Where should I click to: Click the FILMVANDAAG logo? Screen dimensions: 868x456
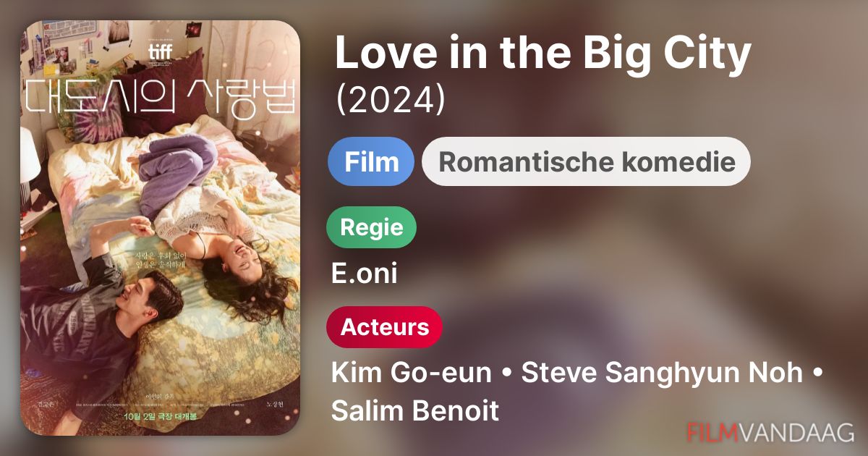(770, 433)
